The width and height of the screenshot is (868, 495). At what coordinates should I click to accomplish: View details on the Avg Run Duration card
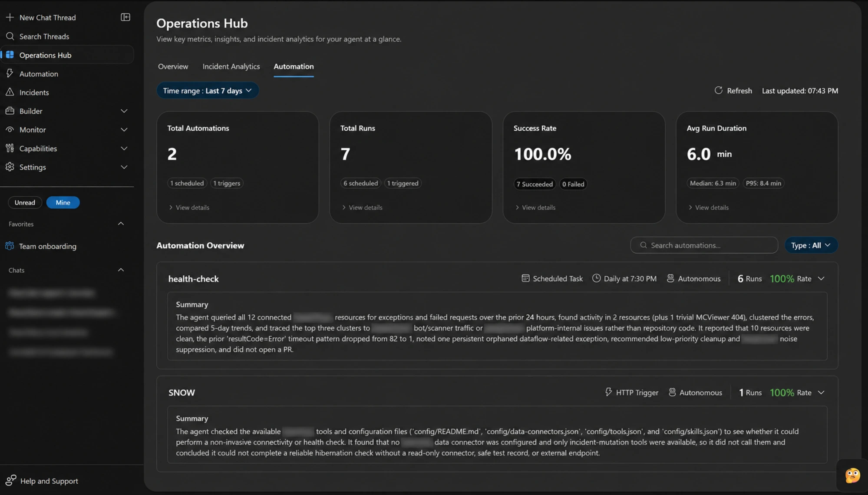[x=708, y=207]
